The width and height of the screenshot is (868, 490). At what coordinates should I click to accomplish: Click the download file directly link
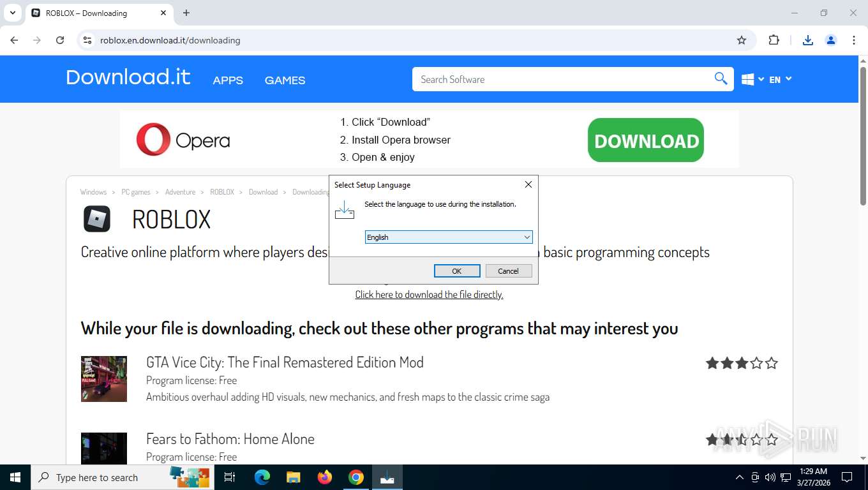[429, 295]
